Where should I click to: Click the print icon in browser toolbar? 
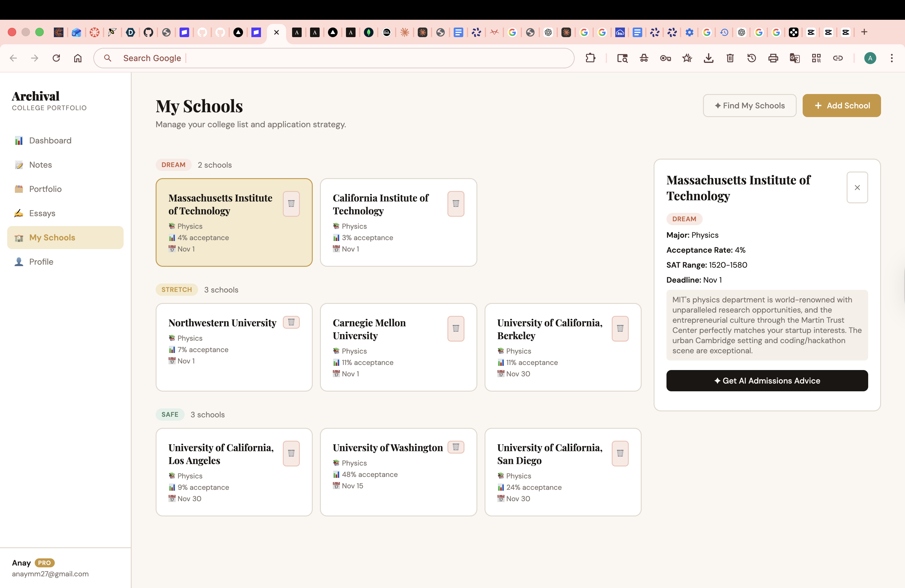pyautogui.click(x=773, y=58)
